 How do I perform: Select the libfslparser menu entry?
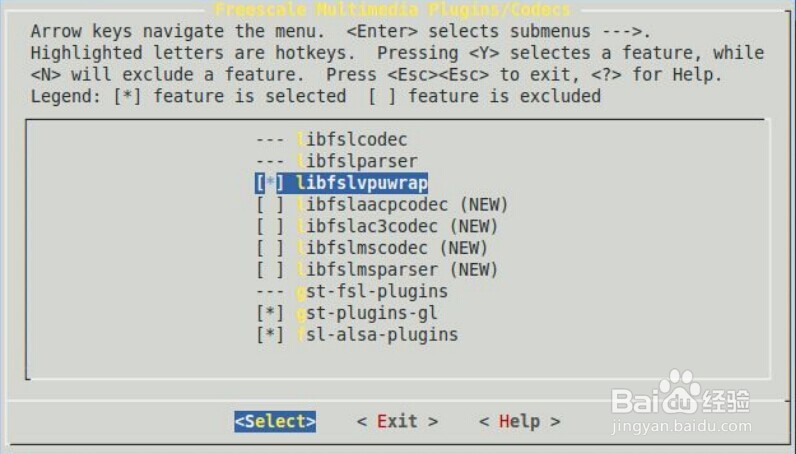tap(357, 161)
